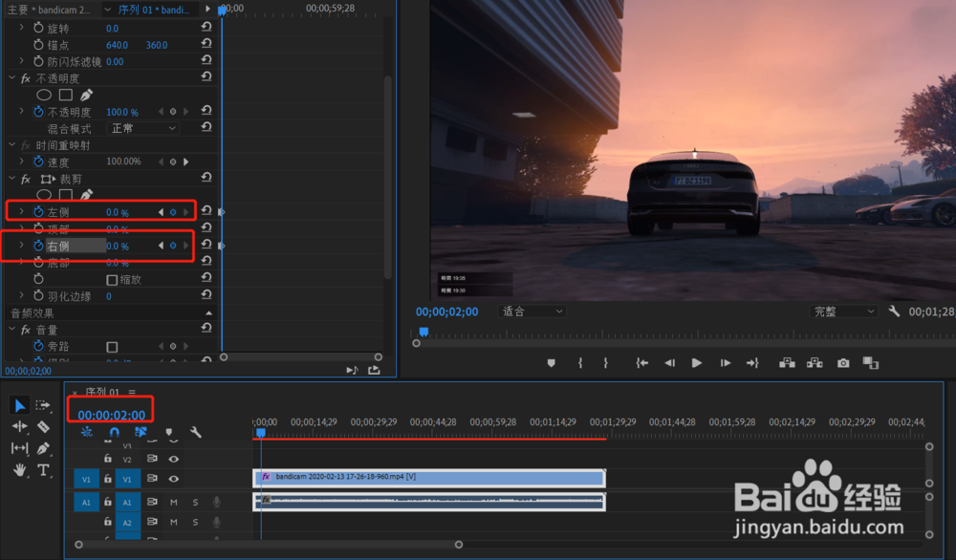Collapse 音频效果 with the triangle
This screenshot has height=560, width=956.
[208, 312]
